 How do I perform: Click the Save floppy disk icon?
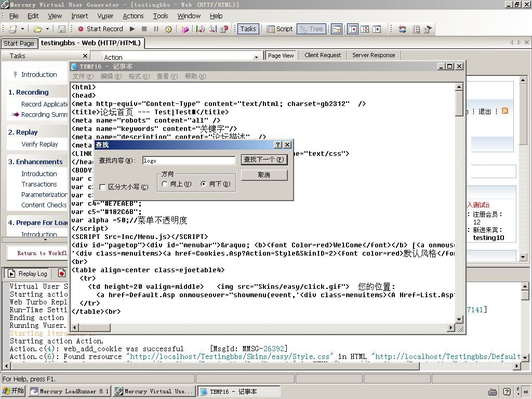[62, 29]
